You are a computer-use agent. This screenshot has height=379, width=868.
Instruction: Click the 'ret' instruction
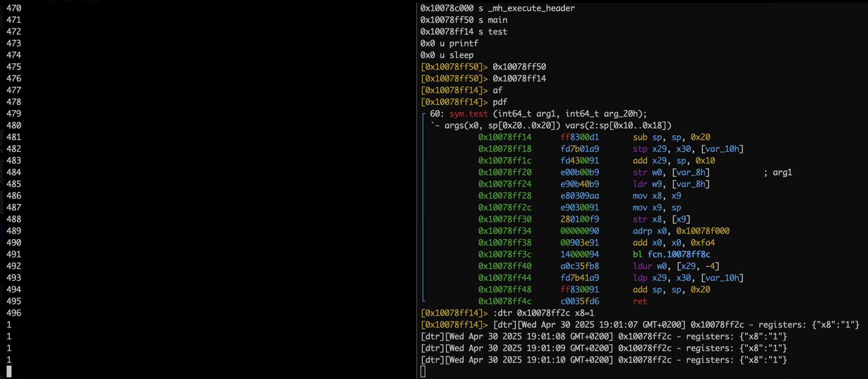640,302
